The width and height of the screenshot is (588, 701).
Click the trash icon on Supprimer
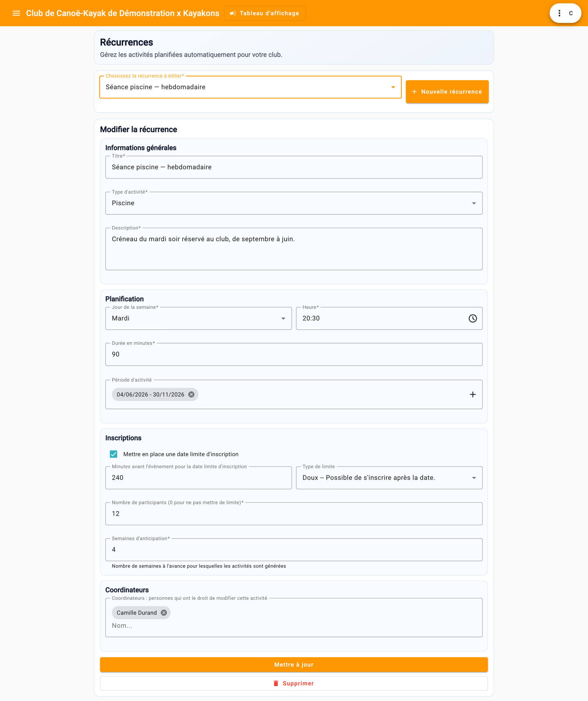coord(276,683)
